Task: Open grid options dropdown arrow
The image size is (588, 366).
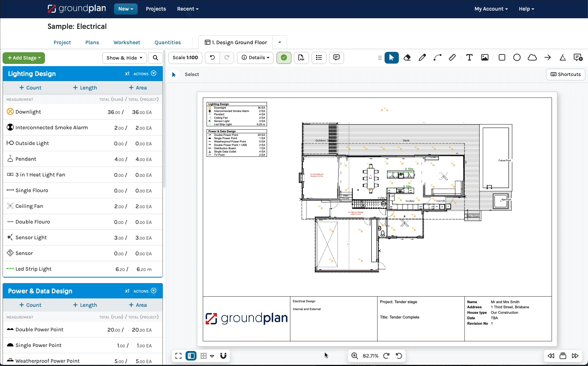Action: [212, 356]
